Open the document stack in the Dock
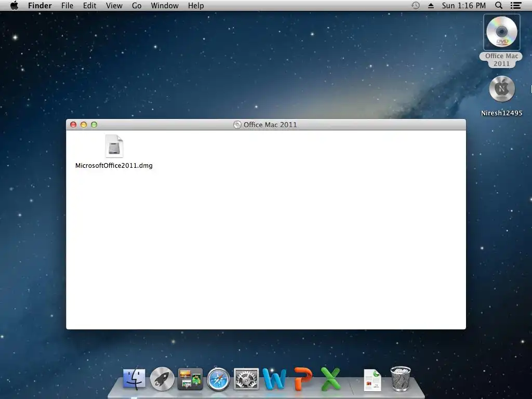This screenshot has height=399, width=532. point(373,380)
